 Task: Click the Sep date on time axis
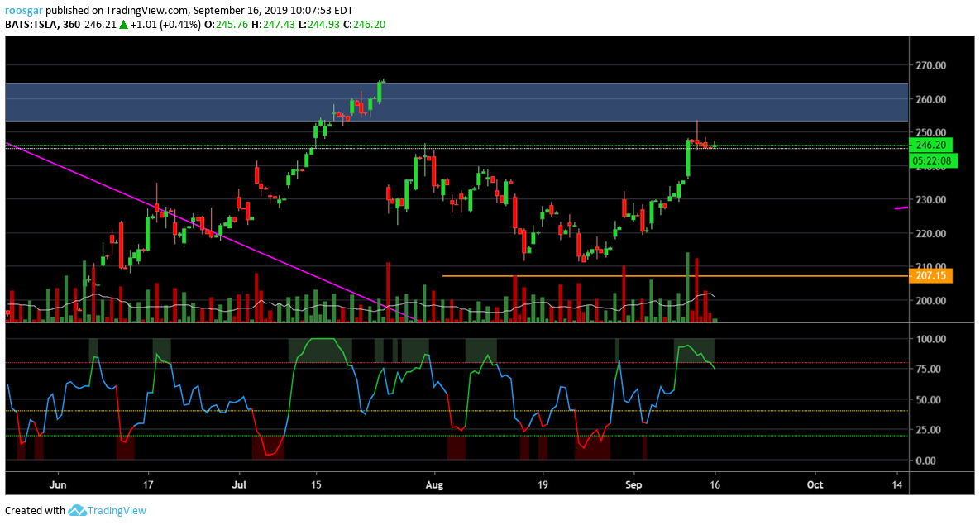coord(633,485)
